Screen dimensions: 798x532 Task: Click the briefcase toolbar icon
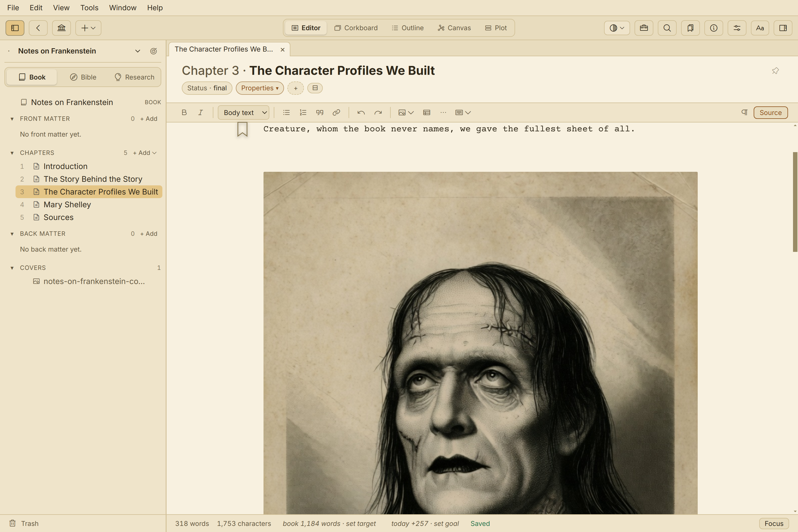[644, 28]
